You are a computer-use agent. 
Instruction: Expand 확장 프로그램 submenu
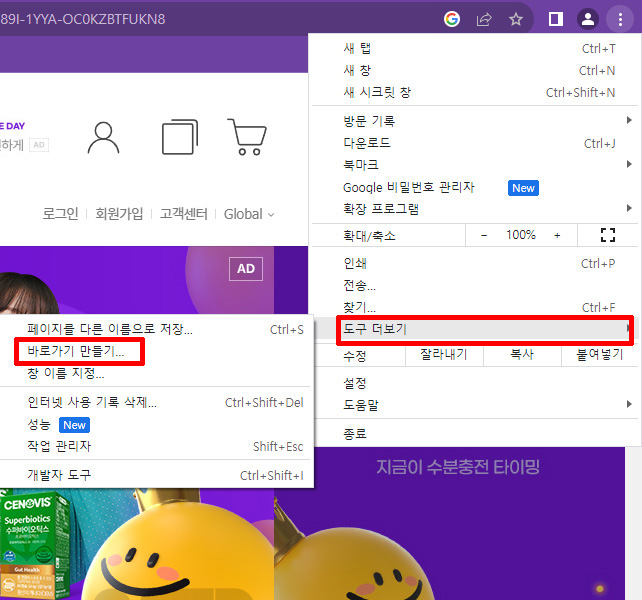(x=475, y=209)
